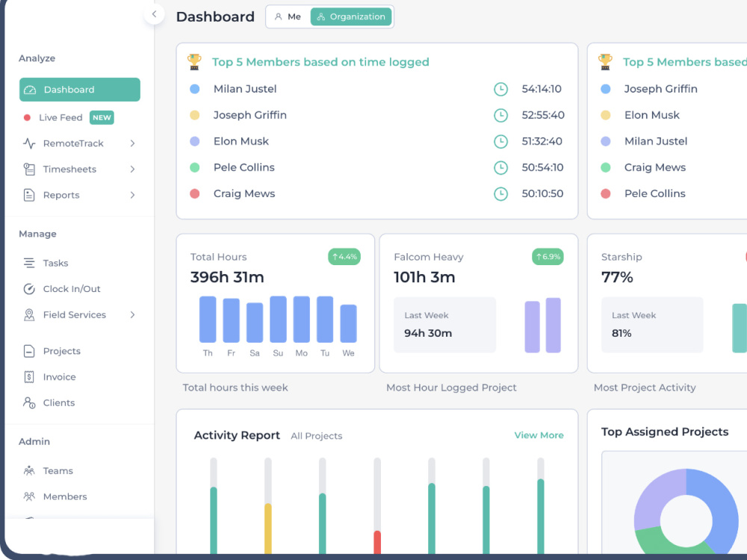Open Clock In/Out page
The height and width of the screenshot is (560, 747).
[x=72, y=289]
